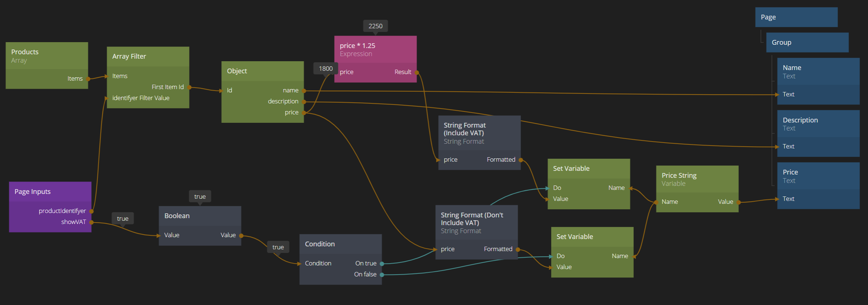Select the Page Inputs node
The image size is (868, 305).
[x=50, y=192]
